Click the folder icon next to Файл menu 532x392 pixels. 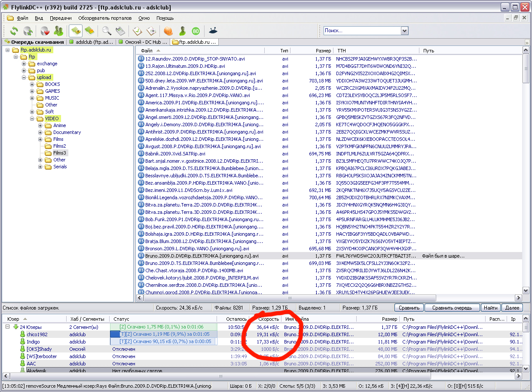(10, 18)
